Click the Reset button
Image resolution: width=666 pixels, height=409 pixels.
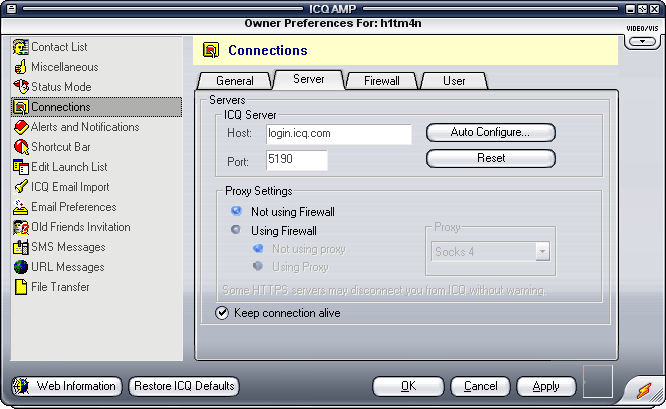491,158
